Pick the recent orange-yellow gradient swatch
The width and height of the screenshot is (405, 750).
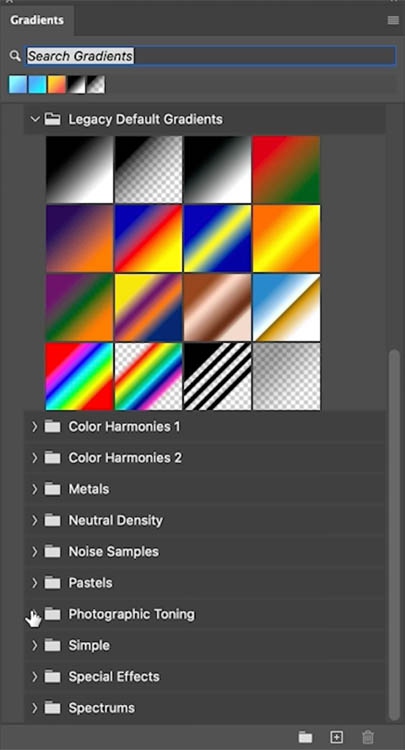coord(56,85)
